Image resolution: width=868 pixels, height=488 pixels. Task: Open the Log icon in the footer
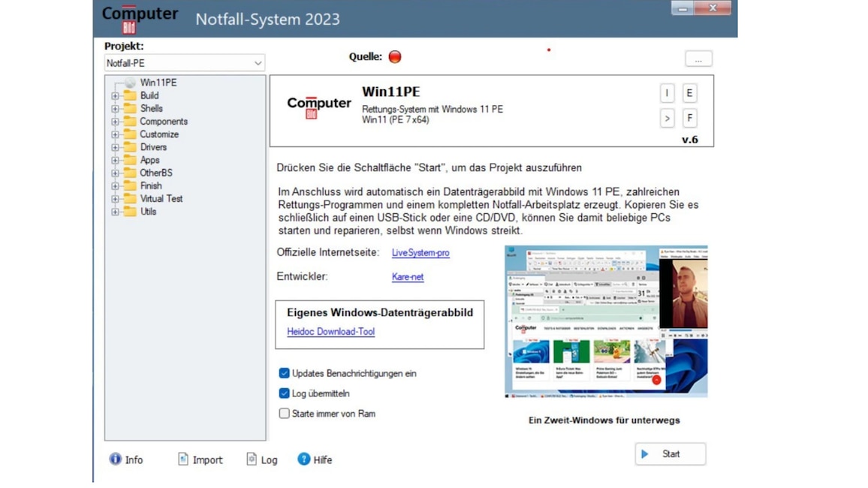pos(252,459)
